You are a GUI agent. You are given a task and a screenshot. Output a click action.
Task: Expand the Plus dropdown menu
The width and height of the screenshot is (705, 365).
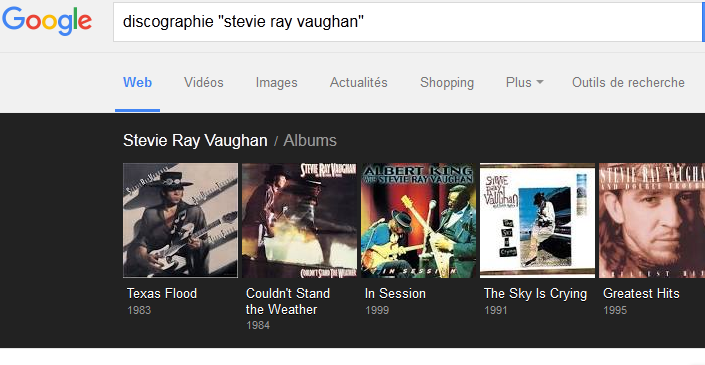(x=524, y=83)
